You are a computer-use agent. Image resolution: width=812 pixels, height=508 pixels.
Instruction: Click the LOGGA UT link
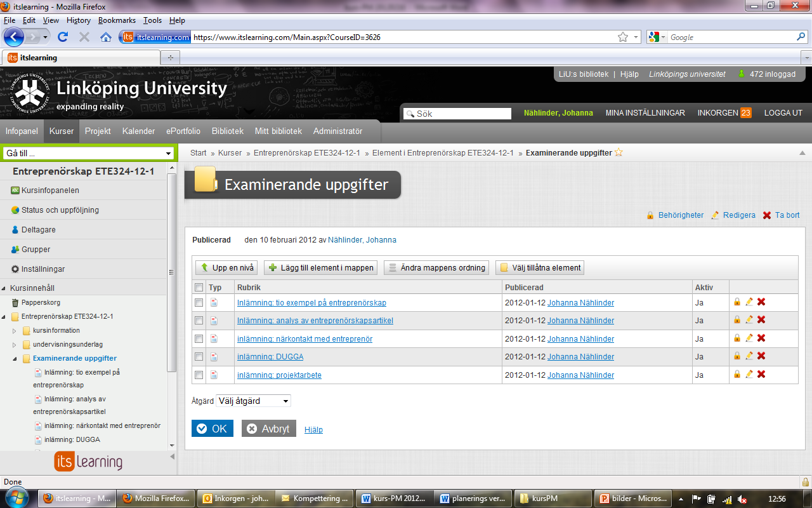pos(783,113)
